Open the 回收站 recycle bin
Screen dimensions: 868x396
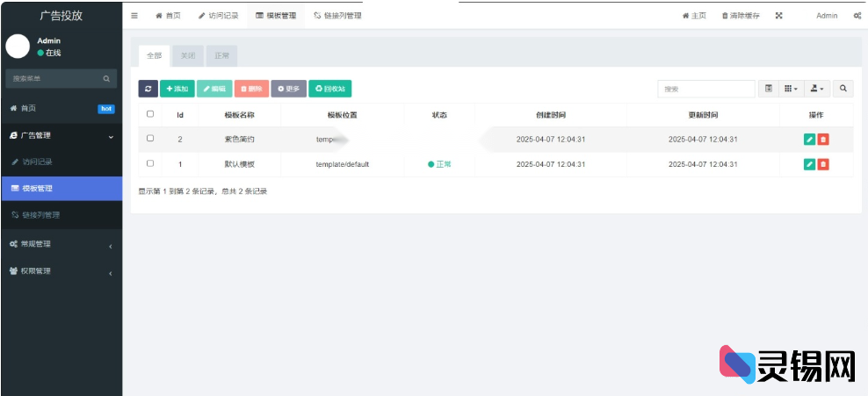click(x=330, y=89)
